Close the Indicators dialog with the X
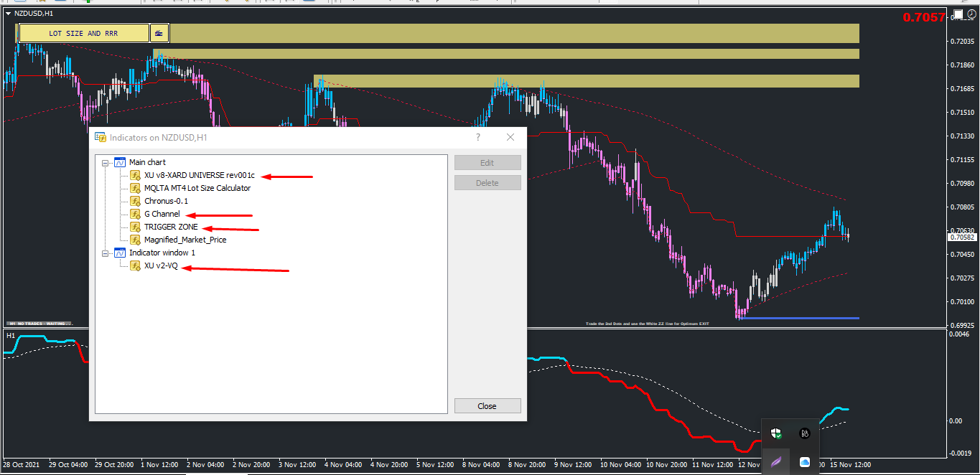 510,137
